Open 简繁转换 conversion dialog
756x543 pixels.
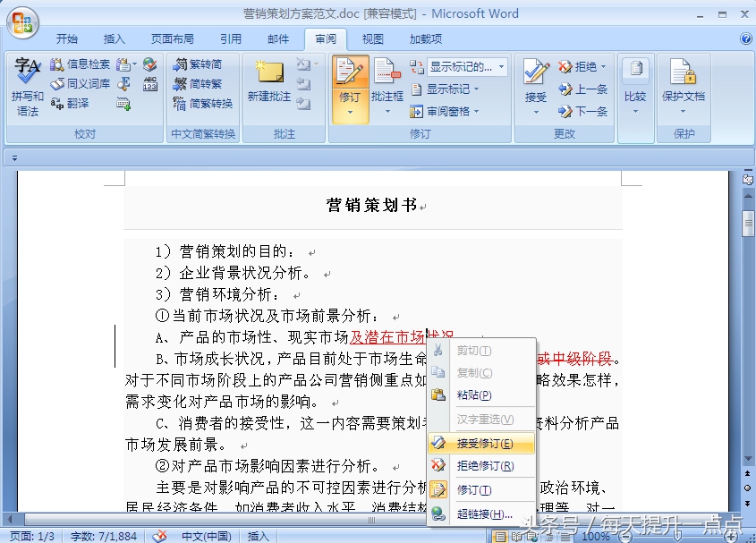202,103
